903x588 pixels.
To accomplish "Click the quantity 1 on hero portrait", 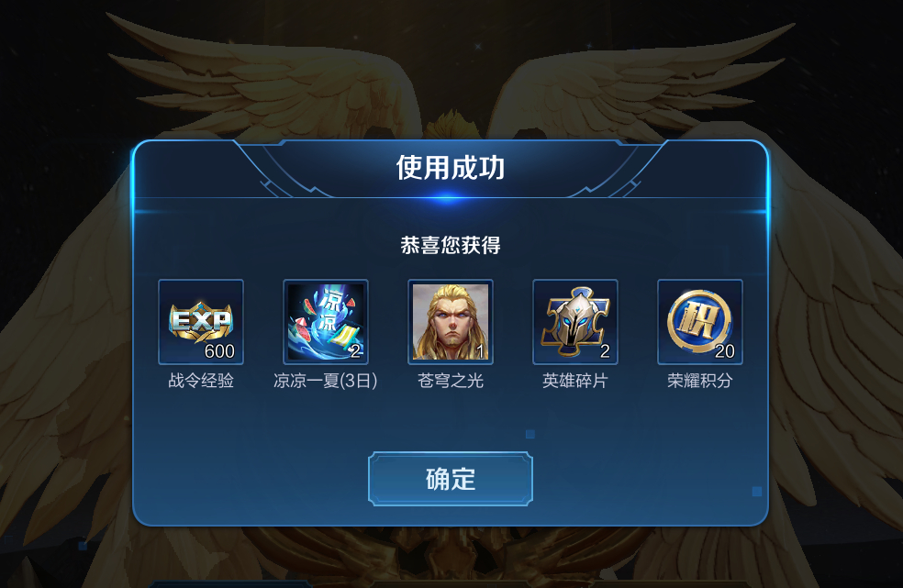I will (480, 351).
